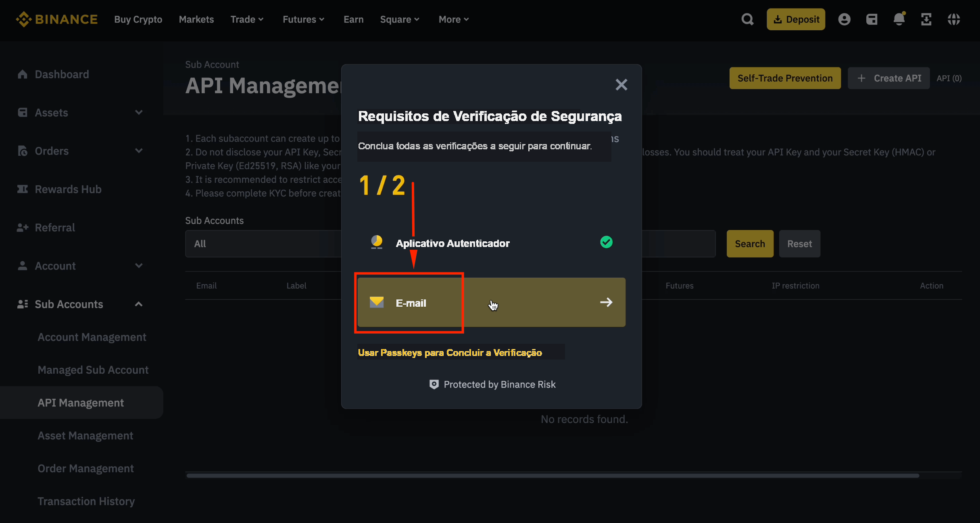Click the Account person icon
The height and width of the screenshot is (523, 980).
(x=23, y=266)
